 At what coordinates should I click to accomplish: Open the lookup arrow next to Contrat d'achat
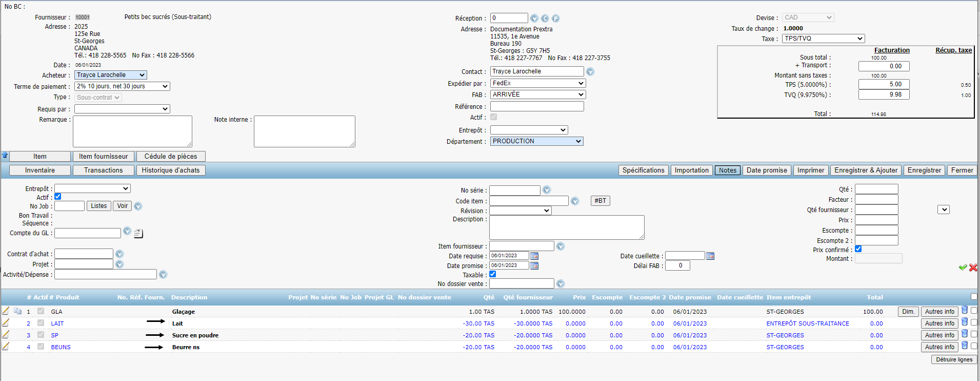pos(119,254)
